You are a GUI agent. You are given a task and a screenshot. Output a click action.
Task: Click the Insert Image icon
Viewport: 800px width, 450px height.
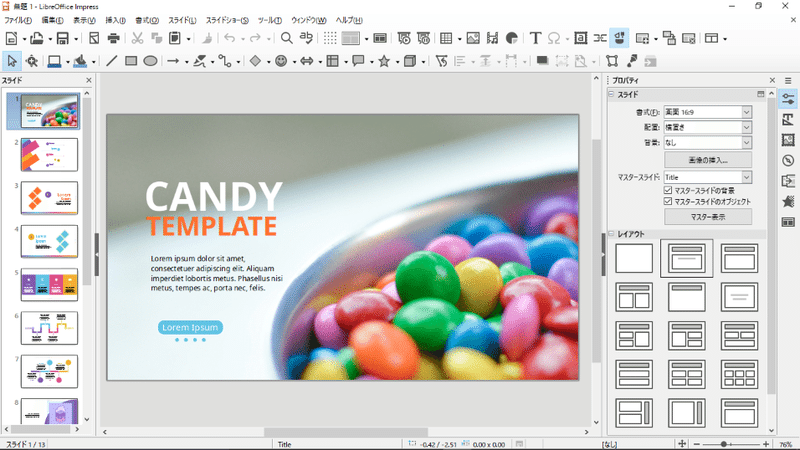point(473,38)
